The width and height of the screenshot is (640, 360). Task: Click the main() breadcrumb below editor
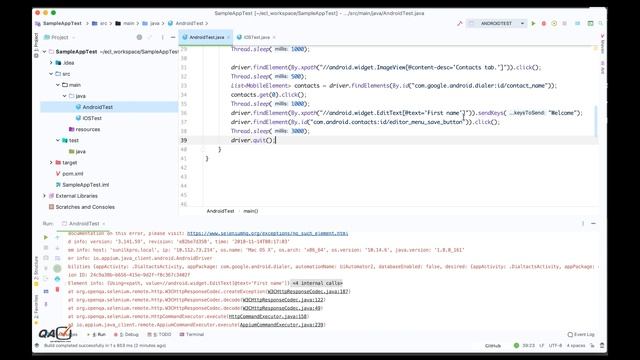coord(251,211)
